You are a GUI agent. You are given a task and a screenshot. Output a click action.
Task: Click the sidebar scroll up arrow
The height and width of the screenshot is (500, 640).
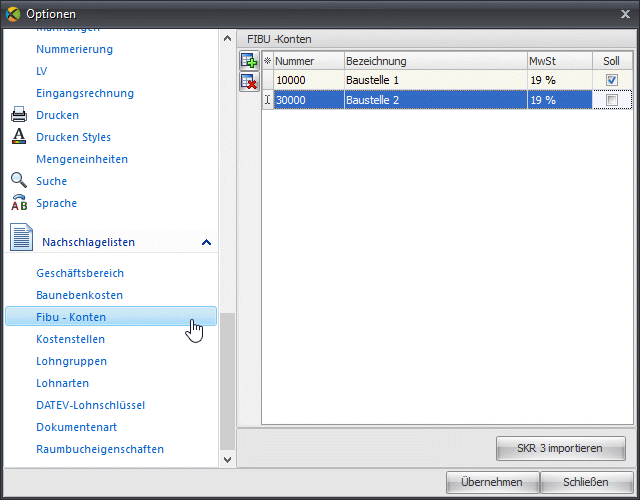(x=227, y=38)
